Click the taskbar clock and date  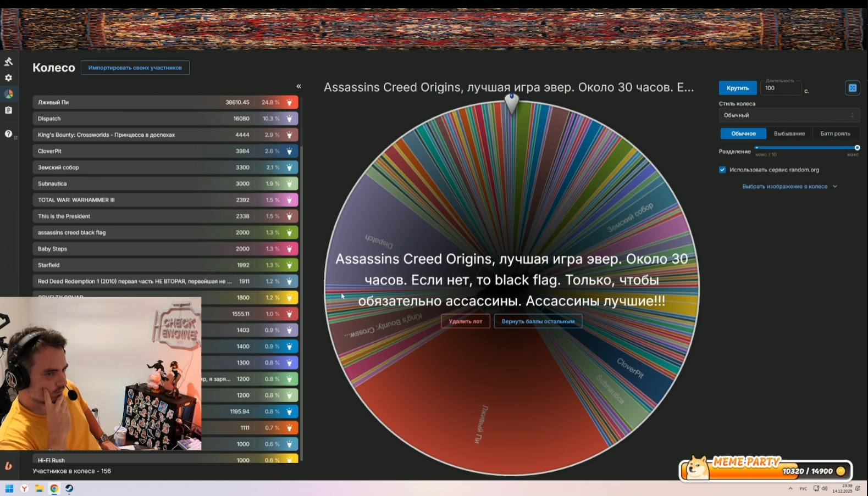(x=842, y=488)
